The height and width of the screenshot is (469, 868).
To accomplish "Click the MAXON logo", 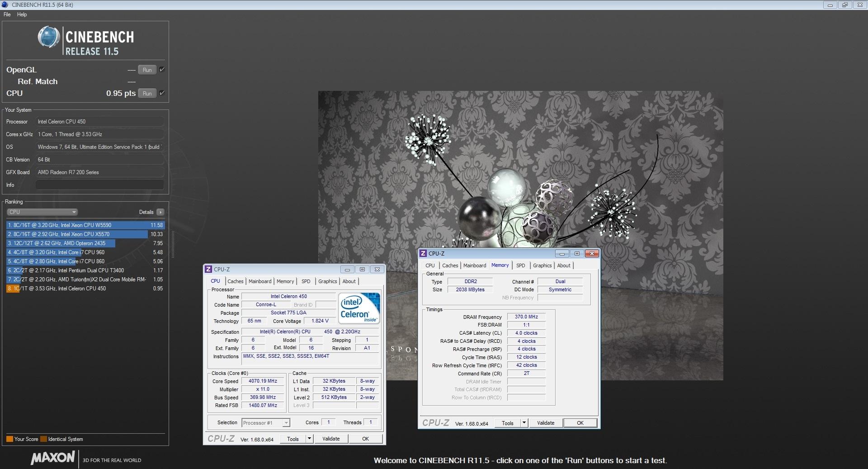I will [x=52, y=458].
